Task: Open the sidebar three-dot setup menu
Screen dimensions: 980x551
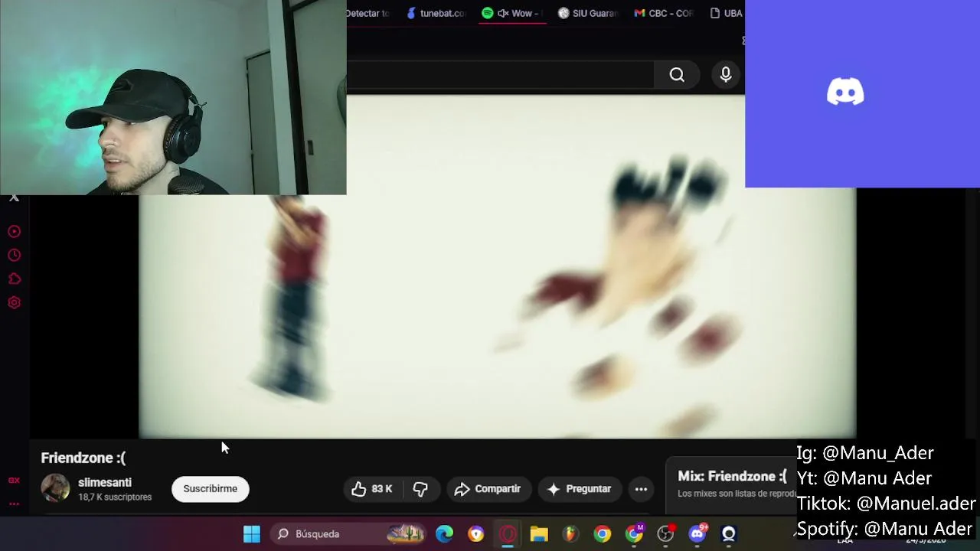Action: pyautogui.click(x=14, y=504)
